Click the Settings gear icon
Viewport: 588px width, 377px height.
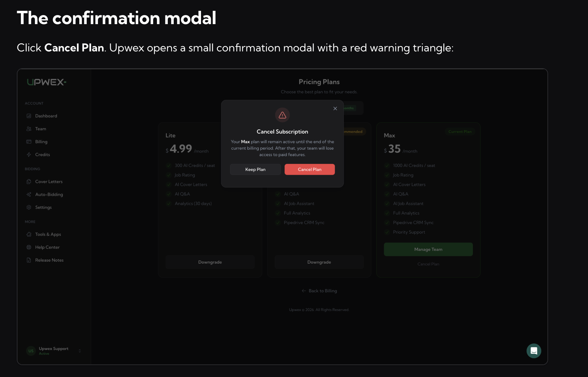pos(29,207)
